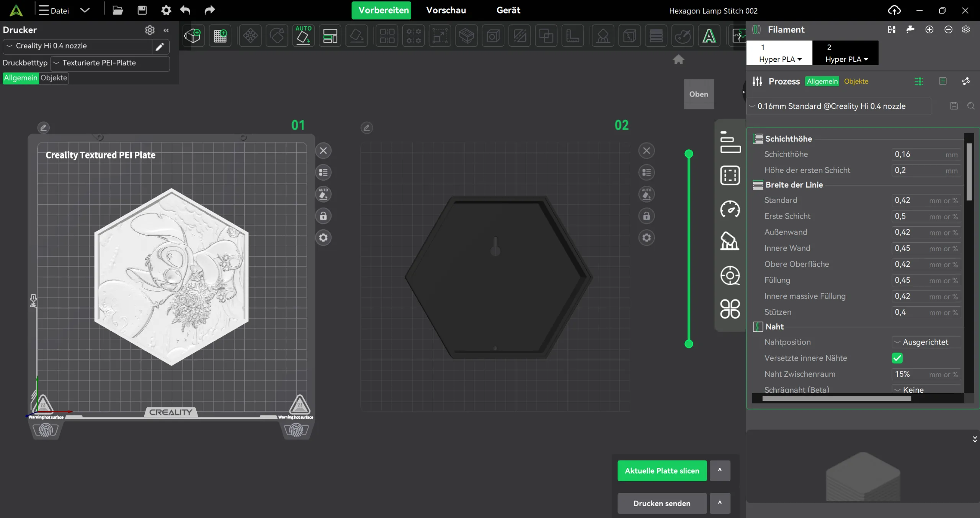980x518 pixels.
Task: Click the bottom green slider handle
Action: tap(689, 344)
